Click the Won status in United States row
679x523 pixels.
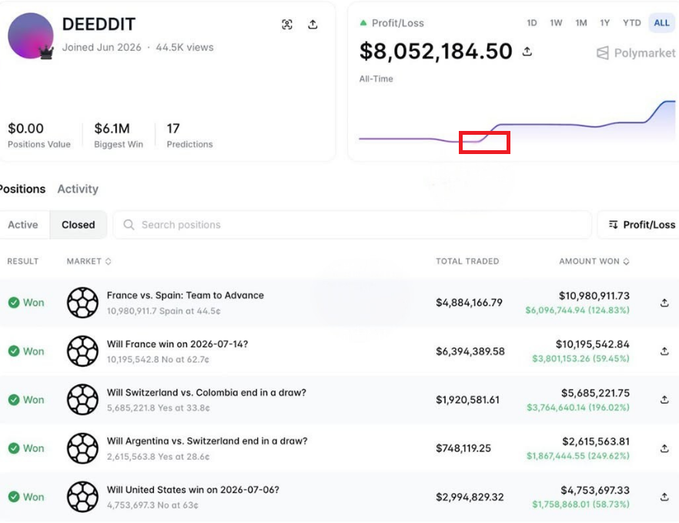(x=26, y=497)
